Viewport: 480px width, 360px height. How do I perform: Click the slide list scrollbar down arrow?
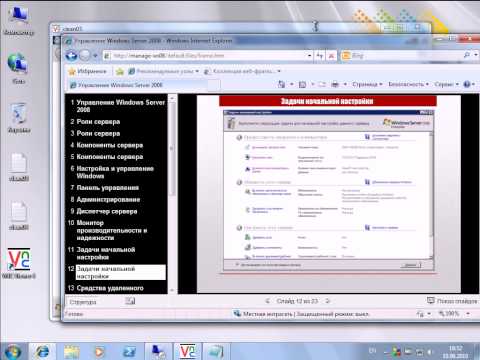point(172,290)
